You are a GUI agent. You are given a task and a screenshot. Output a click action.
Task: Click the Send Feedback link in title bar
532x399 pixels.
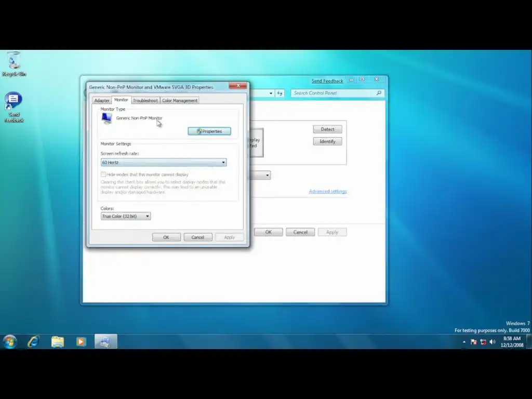coord(327,81)
